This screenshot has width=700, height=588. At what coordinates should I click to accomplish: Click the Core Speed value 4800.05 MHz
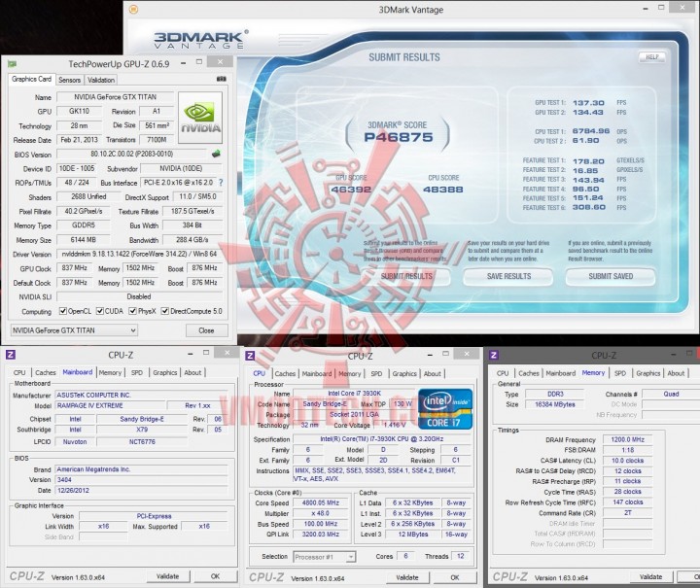(321, 502)
